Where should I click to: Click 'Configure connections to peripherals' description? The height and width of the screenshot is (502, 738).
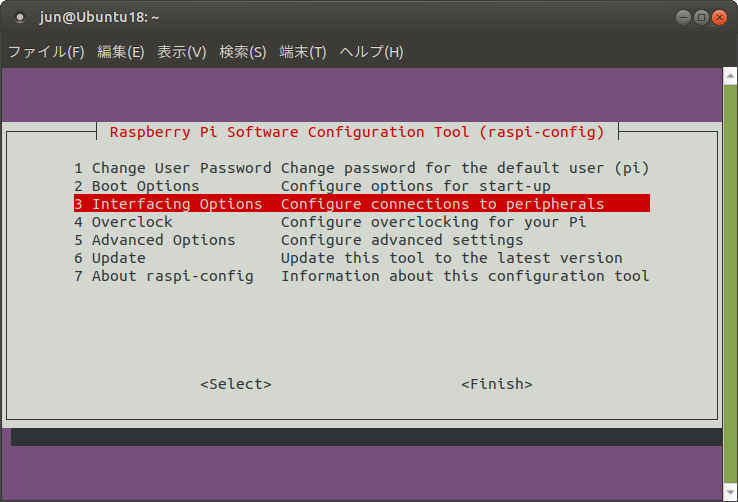[x=442, y=204]
